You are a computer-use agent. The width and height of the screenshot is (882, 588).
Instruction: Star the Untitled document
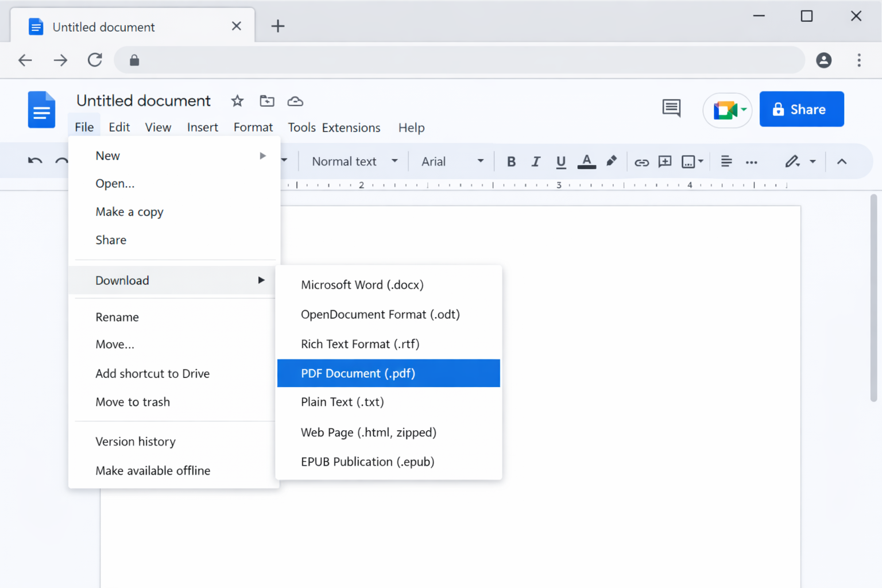(237, 102)
